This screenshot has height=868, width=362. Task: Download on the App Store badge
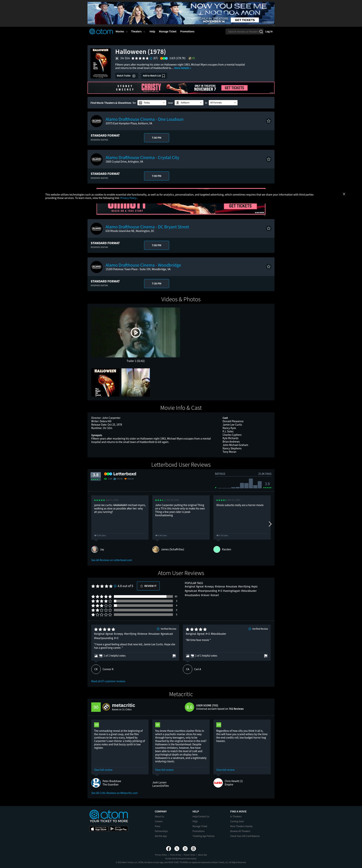coord(99,829)
